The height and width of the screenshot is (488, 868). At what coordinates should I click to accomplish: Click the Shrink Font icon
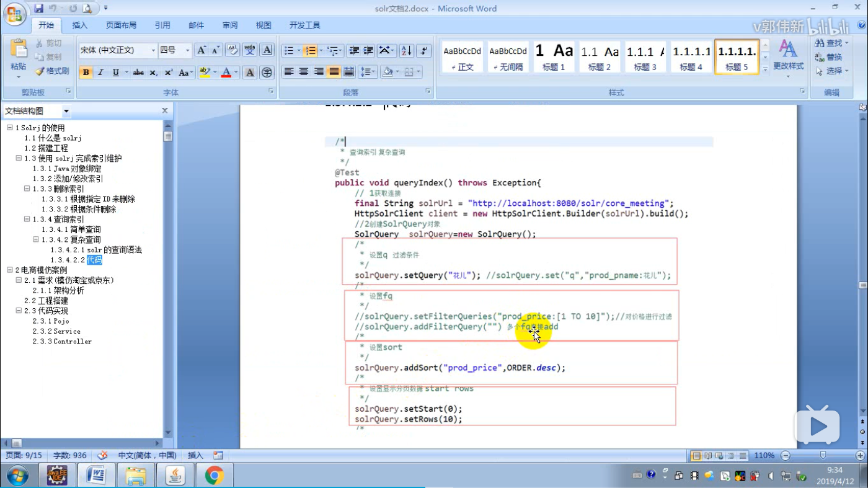pyautogui.click(x=215, y=50)
